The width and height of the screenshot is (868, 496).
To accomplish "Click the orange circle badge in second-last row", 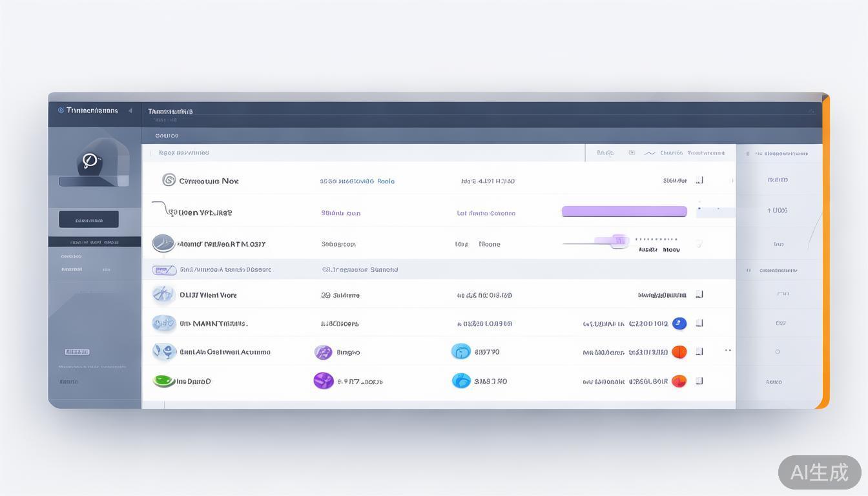I will click(x=679, y=352).
